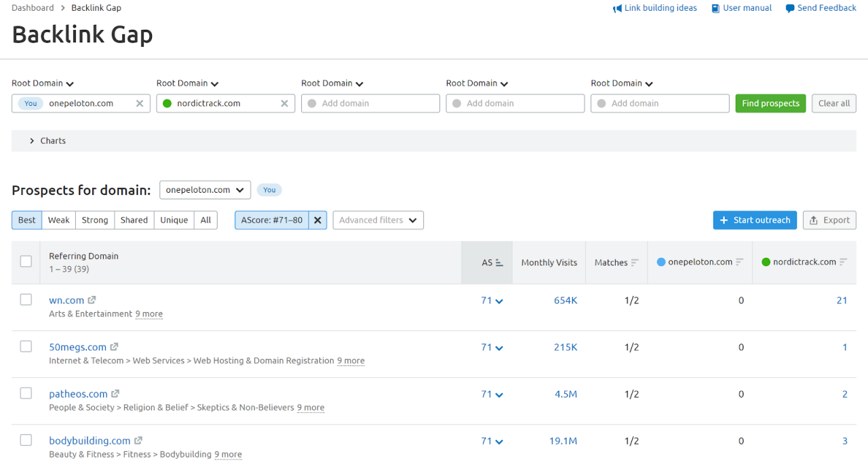Open Advanced filters dropdown
Viewport: 868px width, 467px height.
click(x=378, y=220)
